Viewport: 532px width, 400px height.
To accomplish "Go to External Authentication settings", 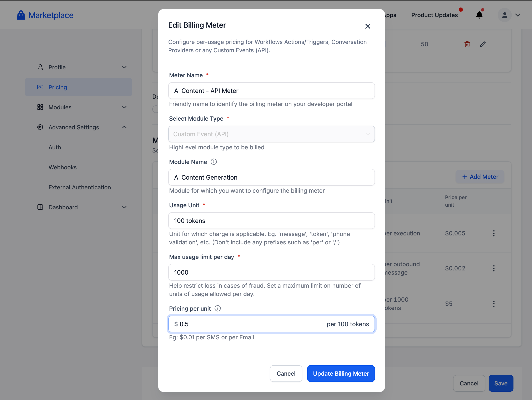I will coord(80,187).
